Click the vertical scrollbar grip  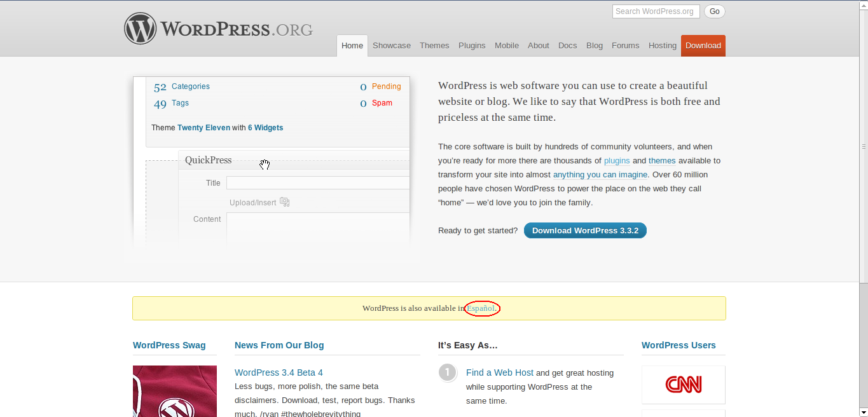pos(864,146)
